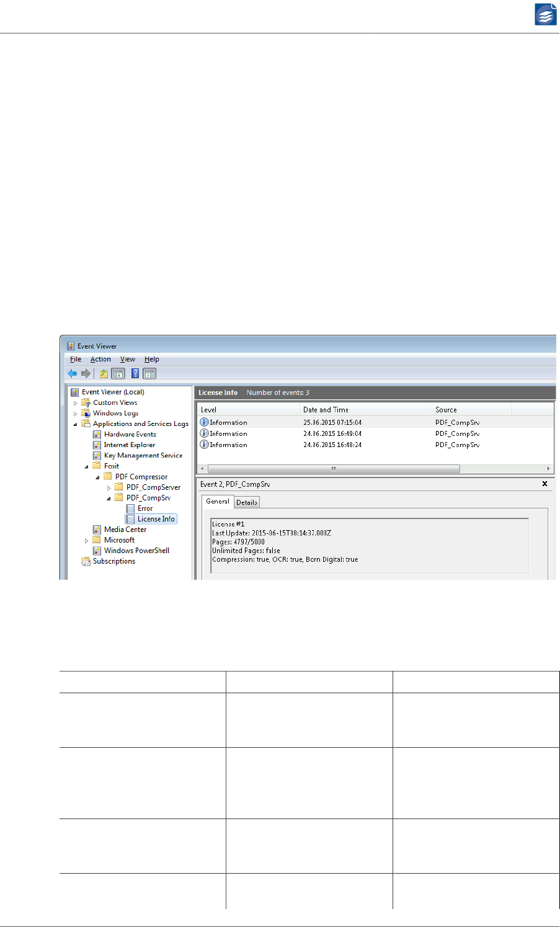560x927 pixels.
Task: Click the Event Viewer (Local) root icon
Action: 75,392
